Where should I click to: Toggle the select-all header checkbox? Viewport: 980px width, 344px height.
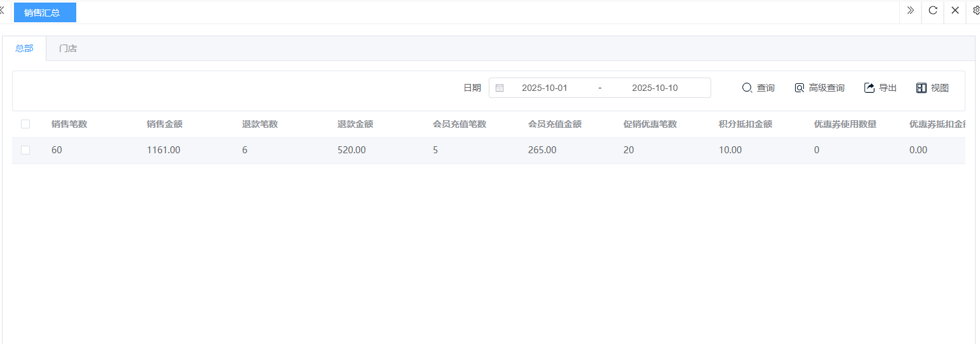(25, 124)
